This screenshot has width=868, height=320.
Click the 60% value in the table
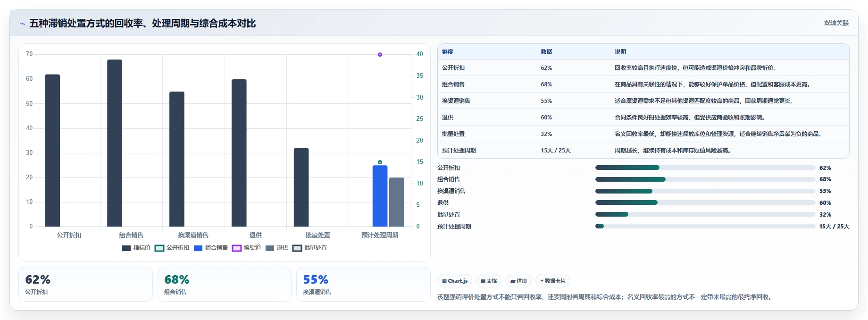tap(546, 118)
